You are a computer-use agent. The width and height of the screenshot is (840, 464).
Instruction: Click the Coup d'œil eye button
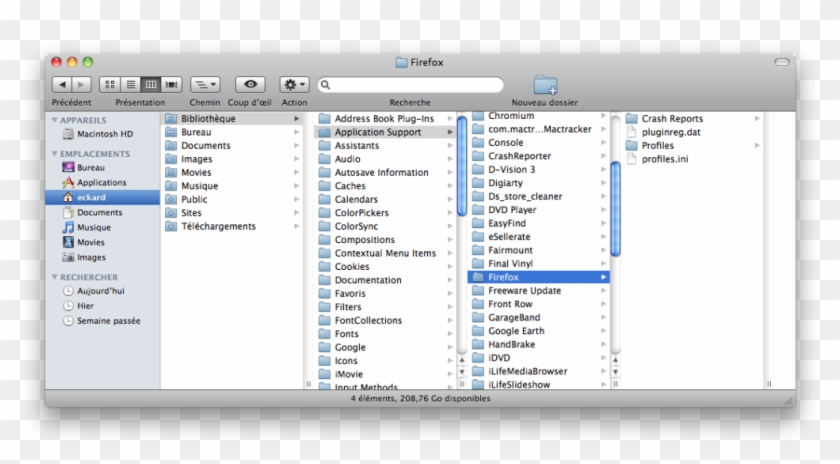click(x=250, y=85)
